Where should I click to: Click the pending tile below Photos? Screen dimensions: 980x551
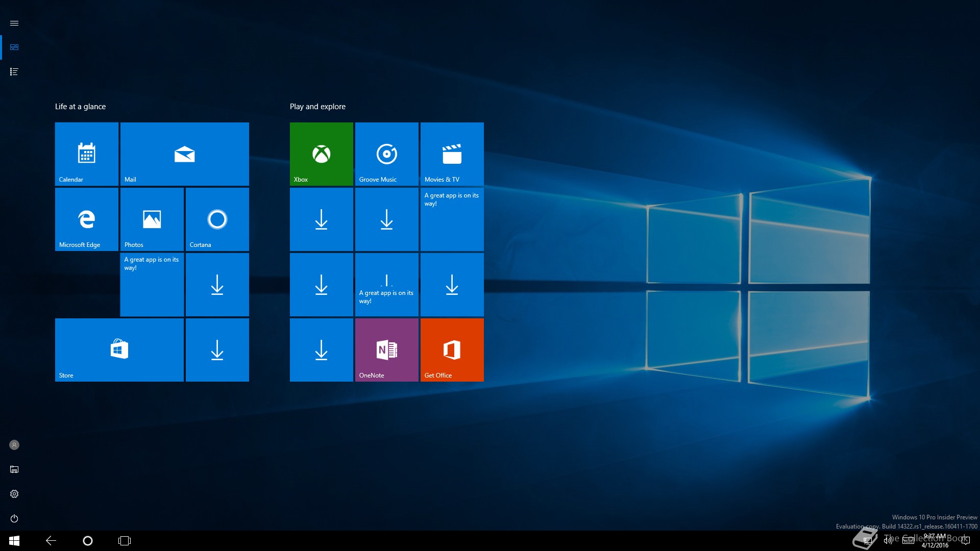pos(152,285)
